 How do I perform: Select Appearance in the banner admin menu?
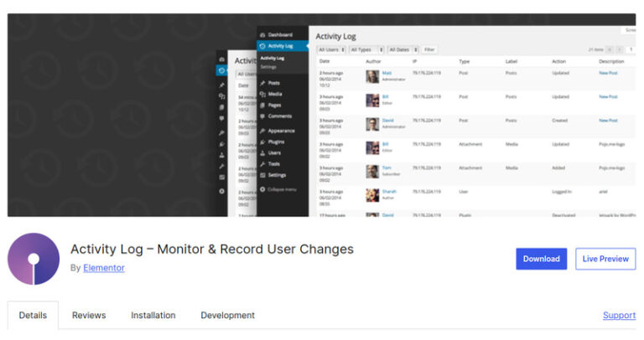tap(282, 131)
